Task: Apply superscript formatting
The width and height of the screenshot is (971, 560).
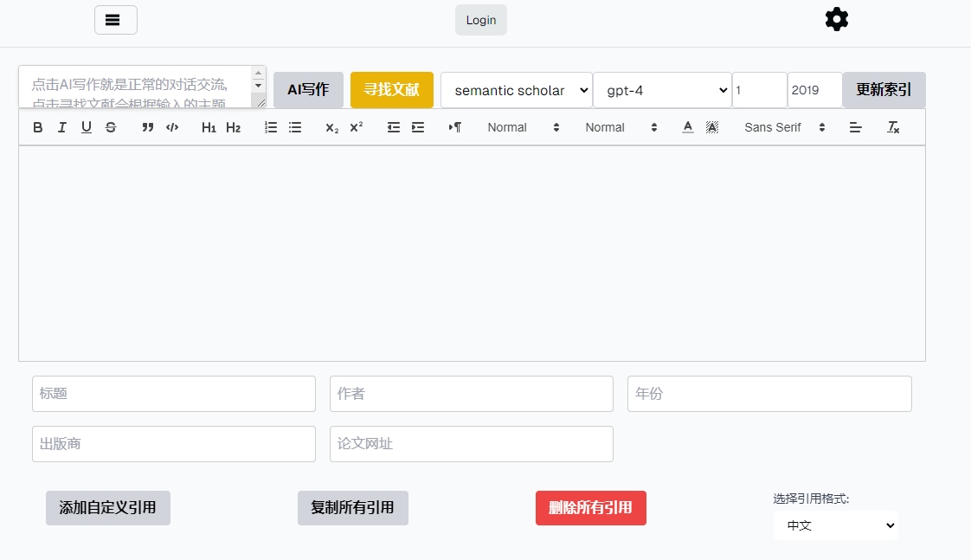Action: tap(356, 127)
